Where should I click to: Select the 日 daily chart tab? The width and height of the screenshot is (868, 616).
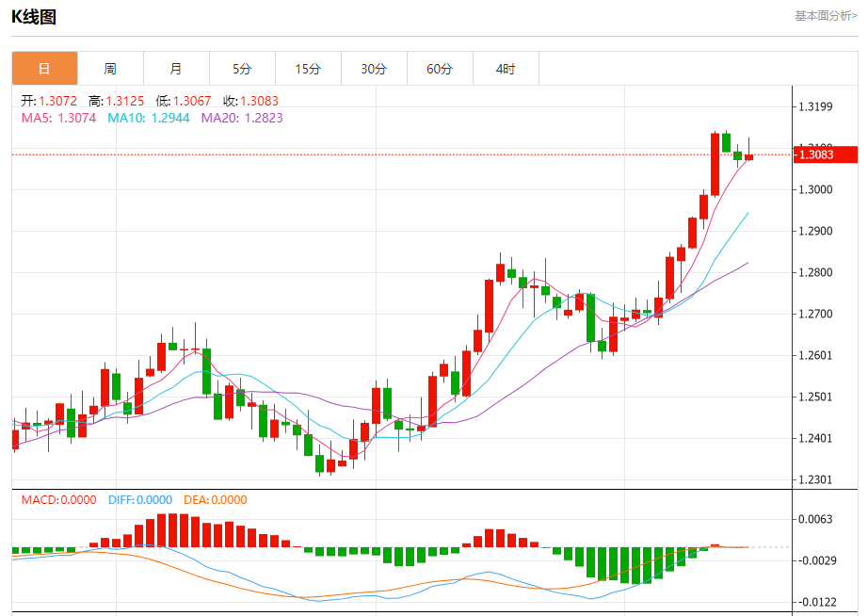click(x=44, y=69)
